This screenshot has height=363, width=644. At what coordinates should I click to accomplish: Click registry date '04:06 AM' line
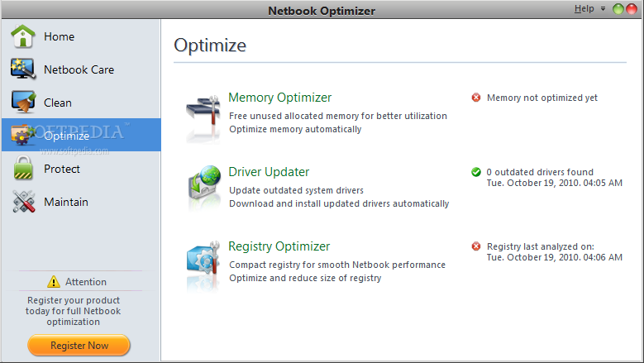pyautogui.click(x=555, y=257)
